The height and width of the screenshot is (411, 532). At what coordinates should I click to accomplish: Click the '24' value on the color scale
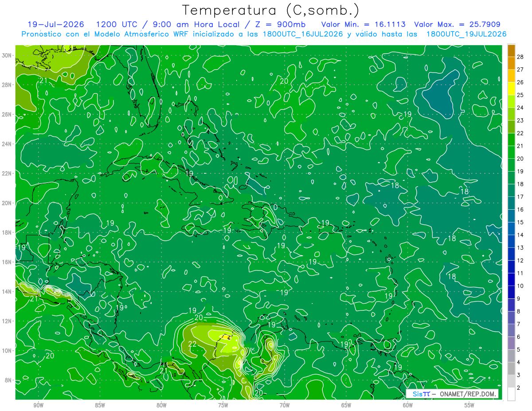[520, 107]
